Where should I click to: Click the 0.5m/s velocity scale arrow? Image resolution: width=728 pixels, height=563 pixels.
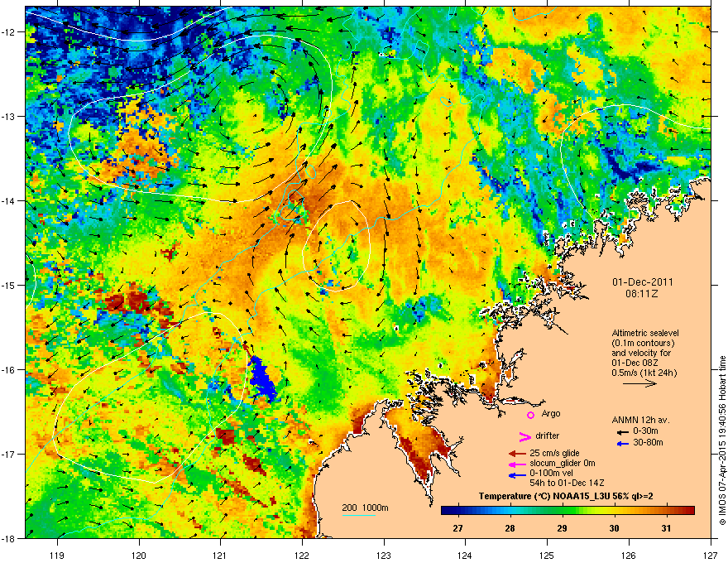639,383
